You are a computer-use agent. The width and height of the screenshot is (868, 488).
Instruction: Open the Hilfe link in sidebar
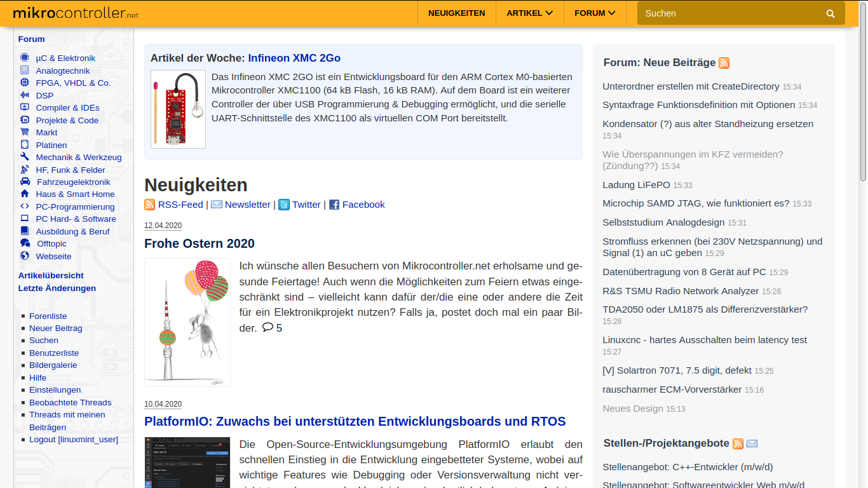37,377
